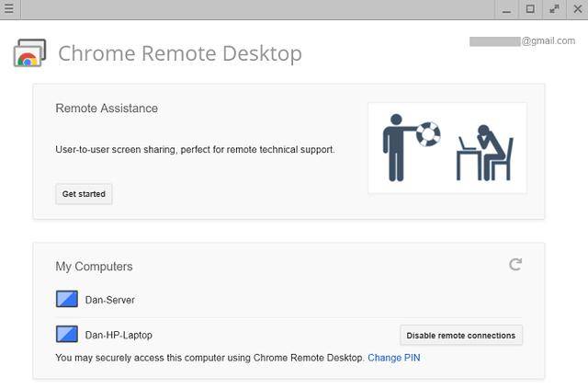Toggle fullscreen mode with the arrows icon
The image size is (588, 389).
pos(554,9)
